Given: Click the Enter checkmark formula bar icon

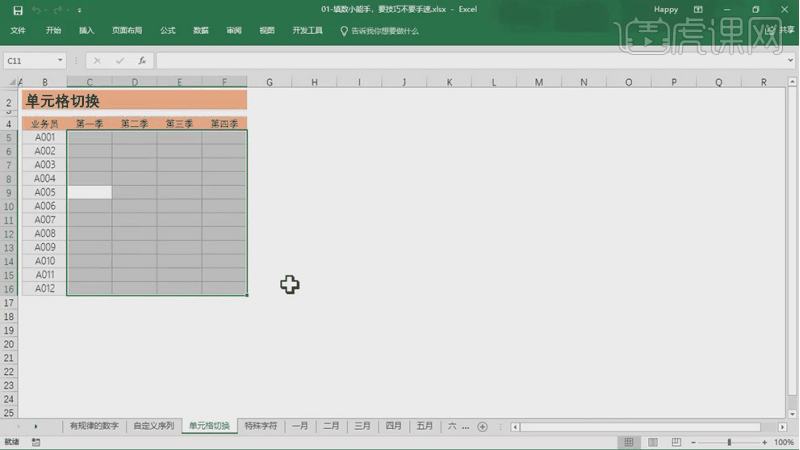Looking at the screenshot, I should pos(119,61).
